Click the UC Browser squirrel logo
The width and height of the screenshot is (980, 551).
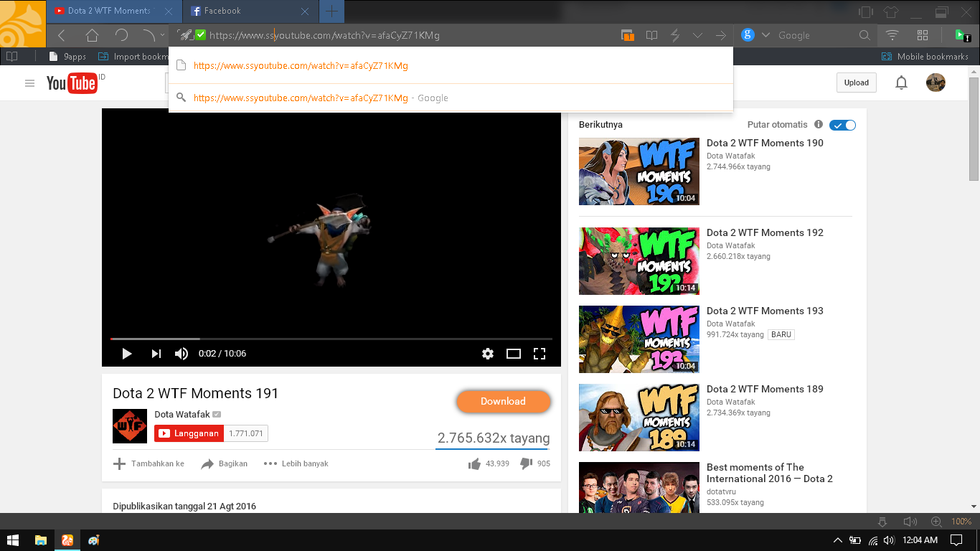tap(23, 23)
